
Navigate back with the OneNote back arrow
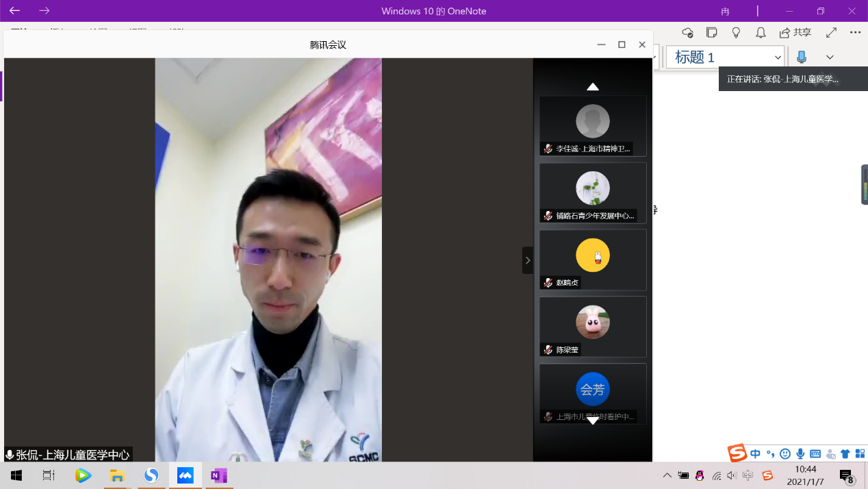pyautogui.click(x=14, y=11)
